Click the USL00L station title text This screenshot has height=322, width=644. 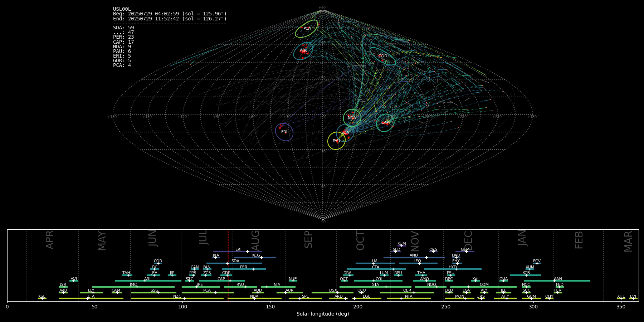pyautogui.click(x=122, y=9)
